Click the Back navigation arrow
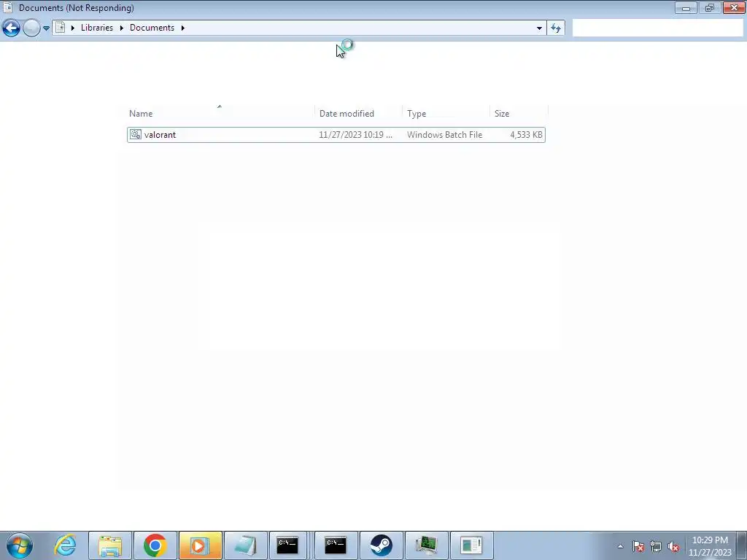This screenshot has height=560, width=747. click(11, 28)
